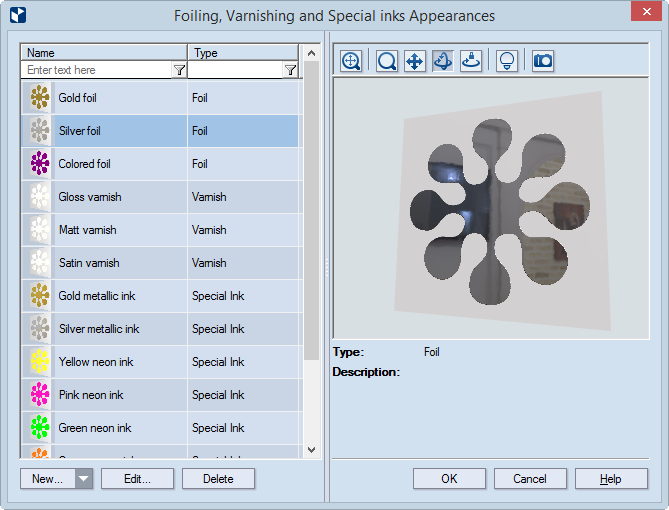Sort by the Type column header
The height and width of the screenshot is (510, 669).
tap(242, 53)
